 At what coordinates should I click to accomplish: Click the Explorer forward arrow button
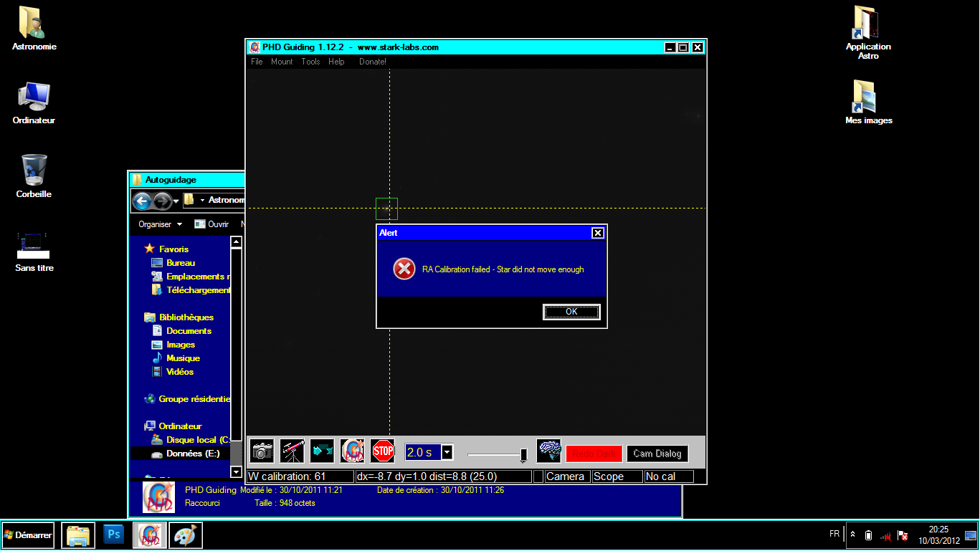click(163, 201)
